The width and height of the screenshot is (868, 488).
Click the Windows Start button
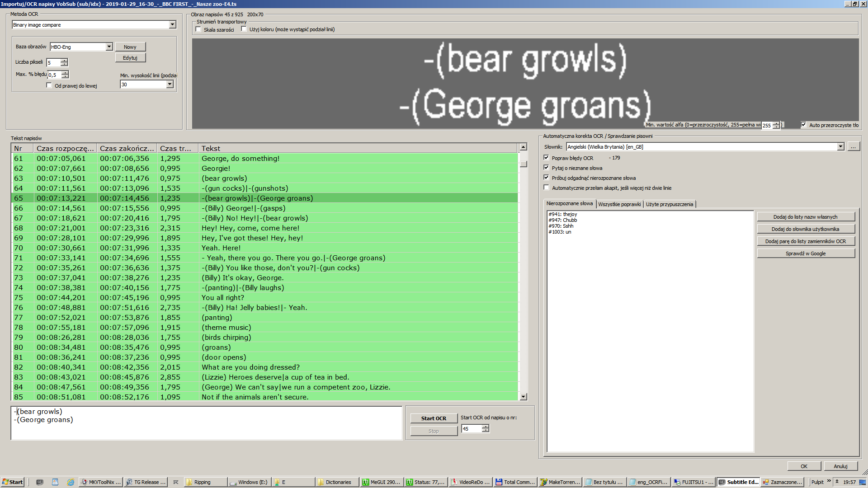tap(12, 482)
